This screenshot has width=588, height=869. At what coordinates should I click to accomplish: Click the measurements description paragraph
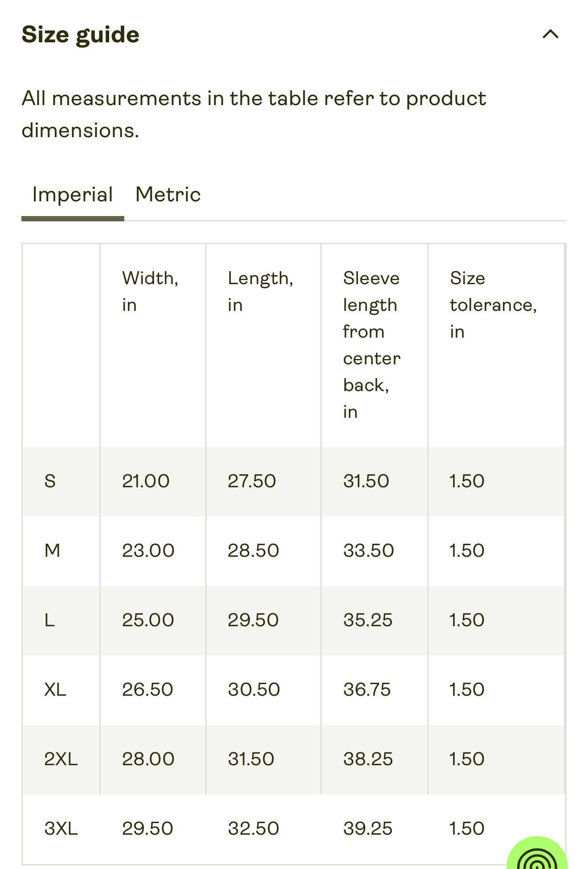tap(254, 114)
